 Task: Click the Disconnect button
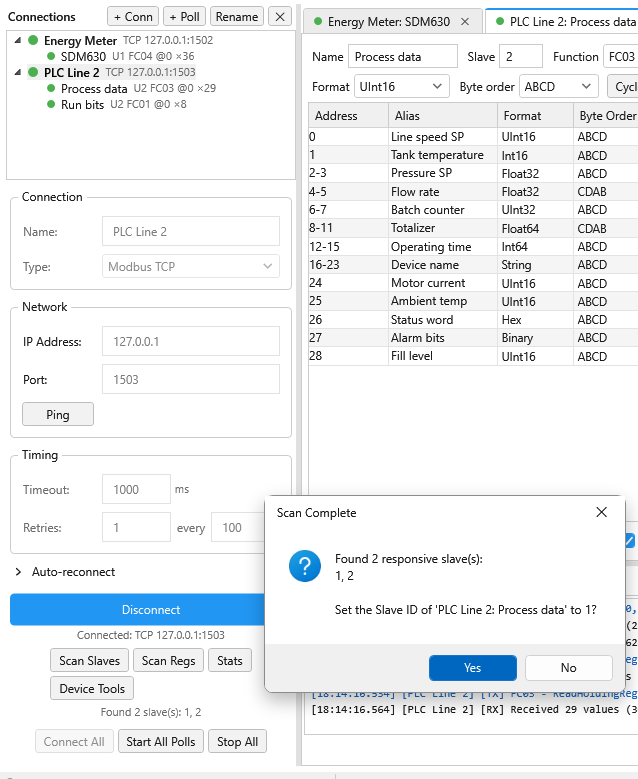137,610
